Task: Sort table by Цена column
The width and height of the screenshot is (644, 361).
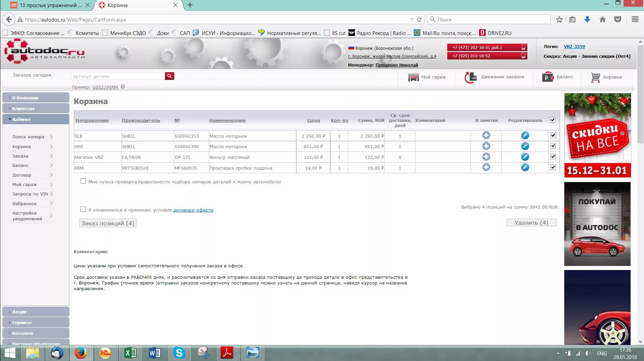Action: (313, 120)
